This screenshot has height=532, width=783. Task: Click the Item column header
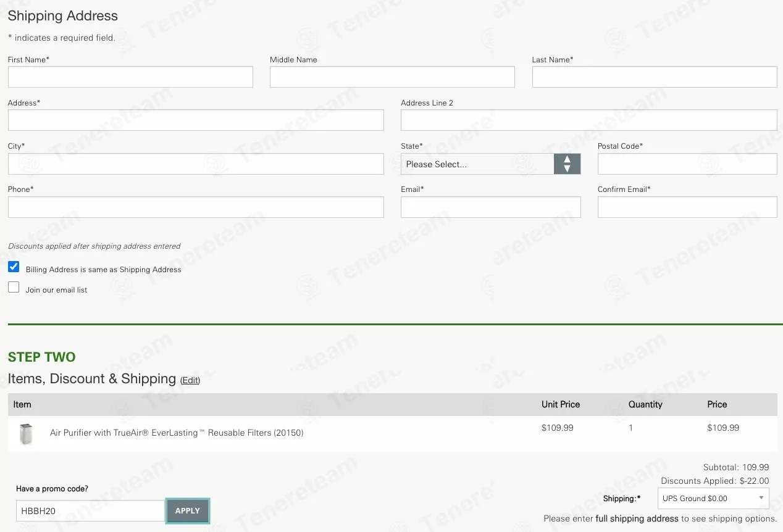coord(22,404)
